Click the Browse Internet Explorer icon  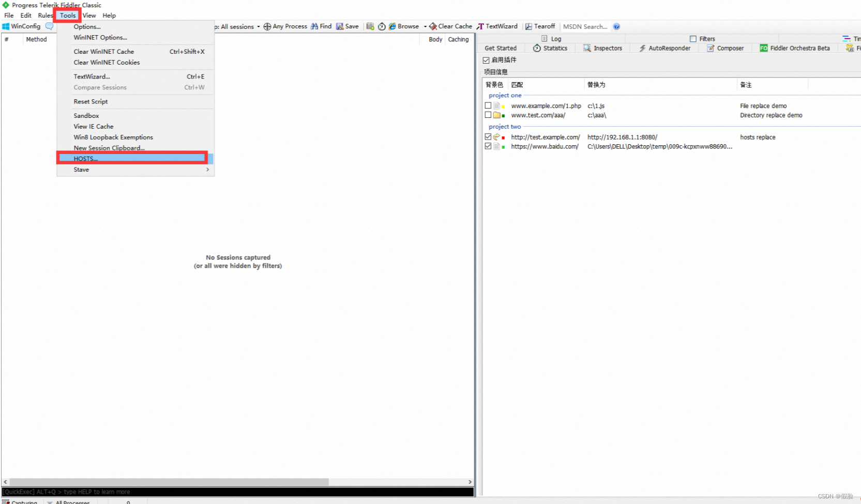point(392,26)
